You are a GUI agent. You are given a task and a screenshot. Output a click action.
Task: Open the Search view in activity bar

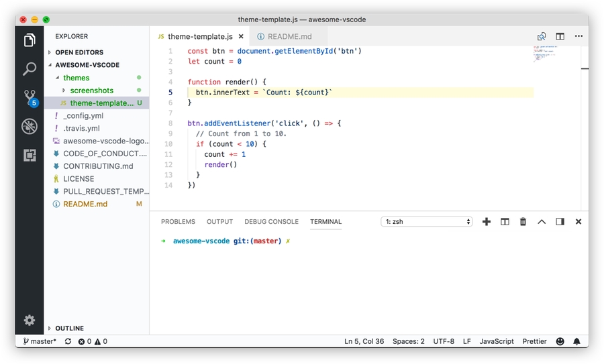point(30,69)
